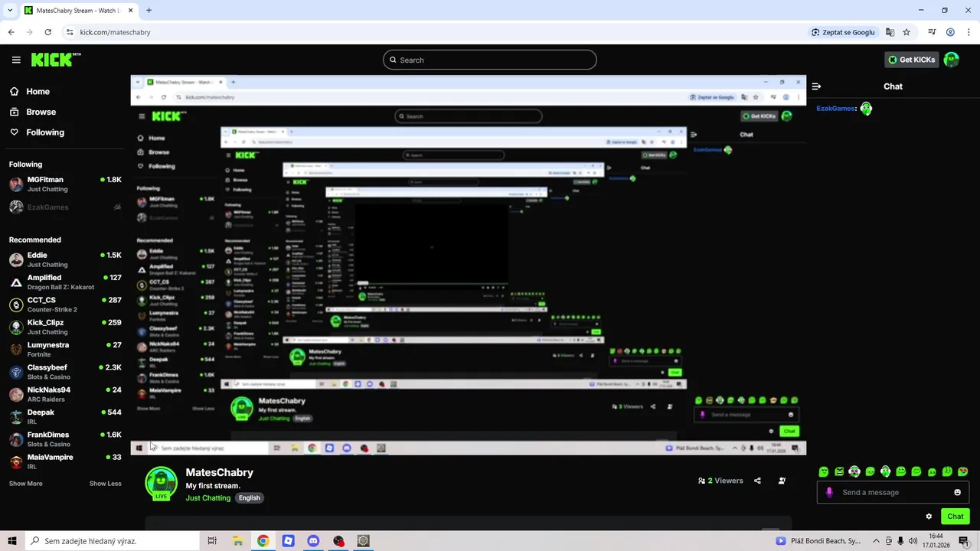Open MaiaVampire channel
The height and width of the screenshot is (551, 980).
pyautogui.click(x=65, y=461)
